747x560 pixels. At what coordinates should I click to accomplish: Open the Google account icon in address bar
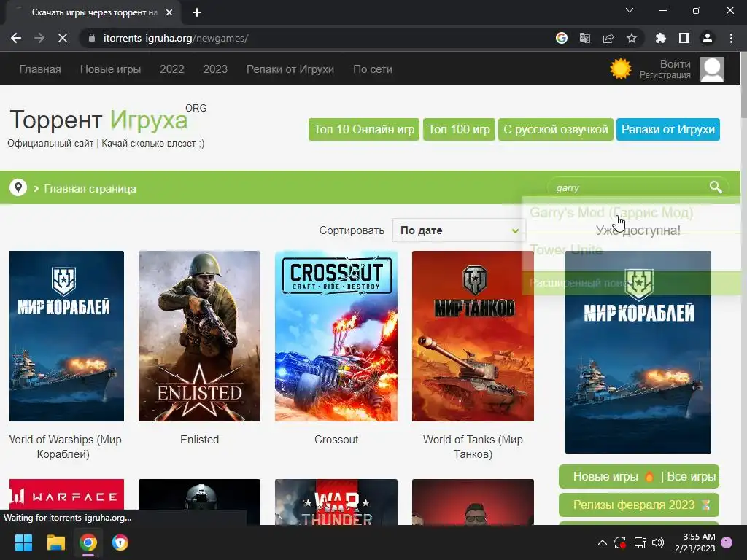coord(562,38)
